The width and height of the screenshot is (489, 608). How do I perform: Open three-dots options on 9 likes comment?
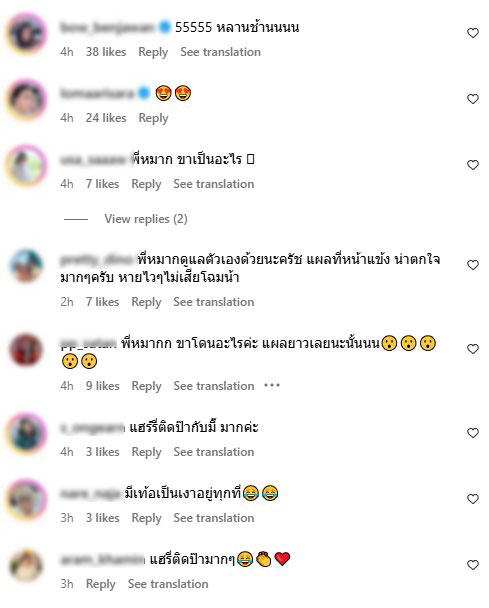coord(272,385)
